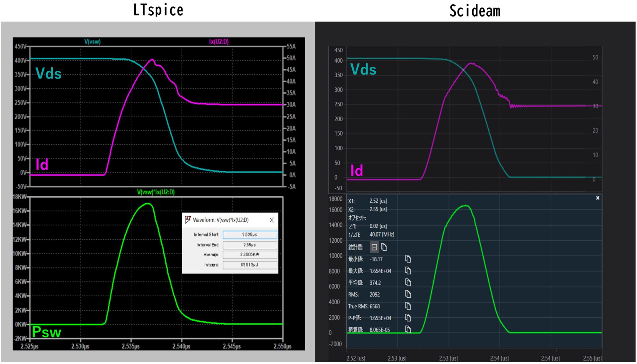Screen dimensions: 637x364
Task: Click the Ix(U2:D) trace label
Action: (x=219, y=42)
